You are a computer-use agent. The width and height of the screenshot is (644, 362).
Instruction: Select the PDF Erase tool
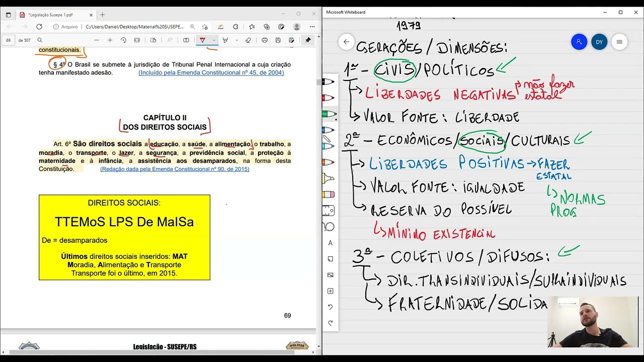(248, 40)
